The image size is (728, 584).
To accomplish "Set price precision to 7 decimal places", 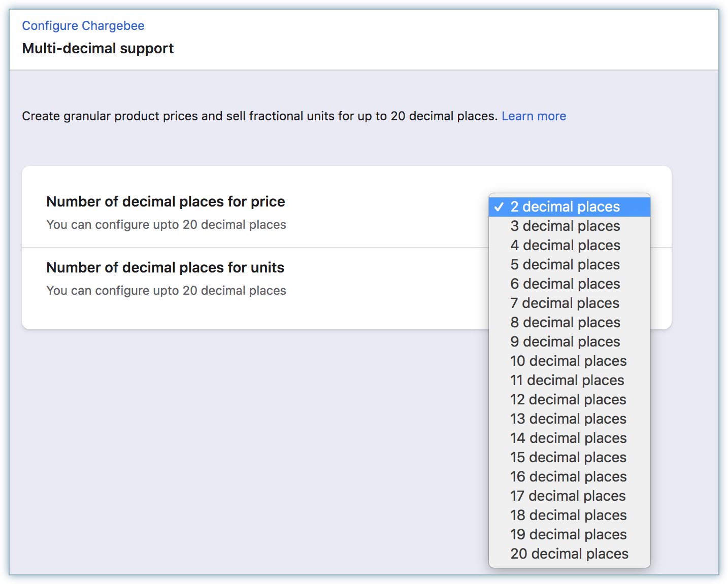I will [x=565, y=303].
